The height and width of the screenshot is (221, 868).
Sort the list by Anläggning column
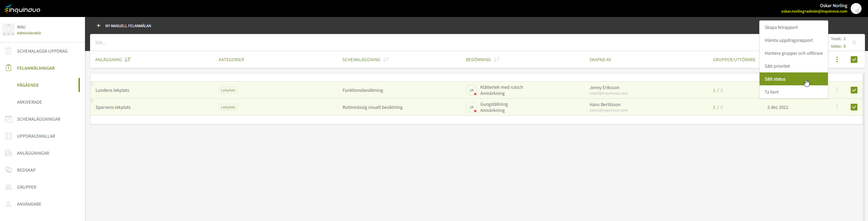[128, 60]
